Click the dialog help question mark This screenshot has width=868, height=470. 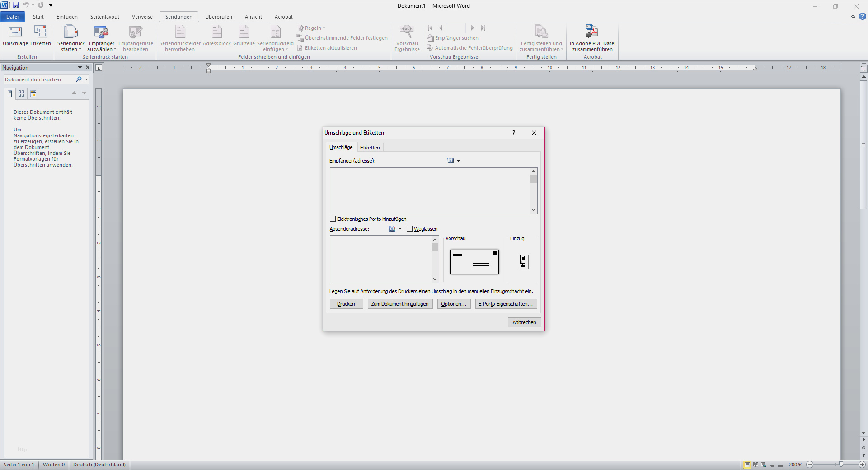click(514, 133)
